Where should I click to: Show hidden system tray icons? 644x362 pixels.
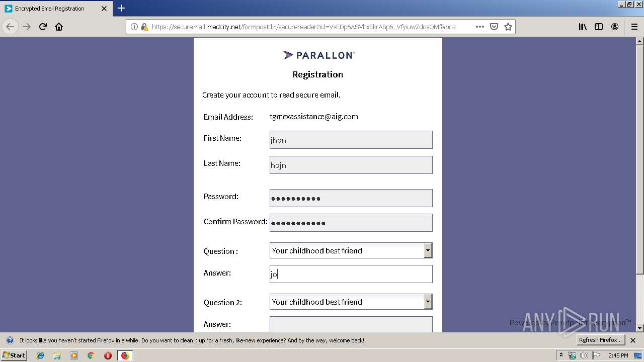tap(561, 355)
